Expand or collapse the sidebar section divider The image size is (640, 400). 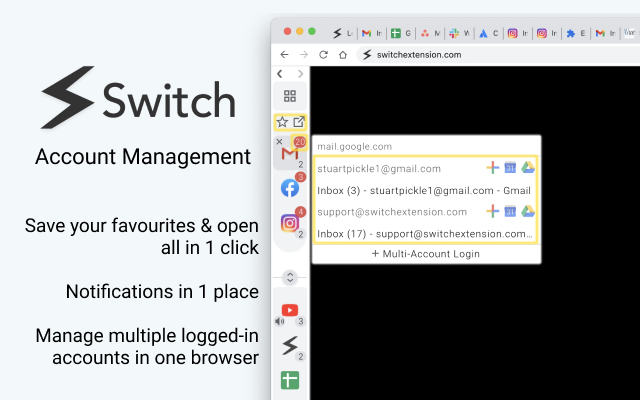click(290, 277)
